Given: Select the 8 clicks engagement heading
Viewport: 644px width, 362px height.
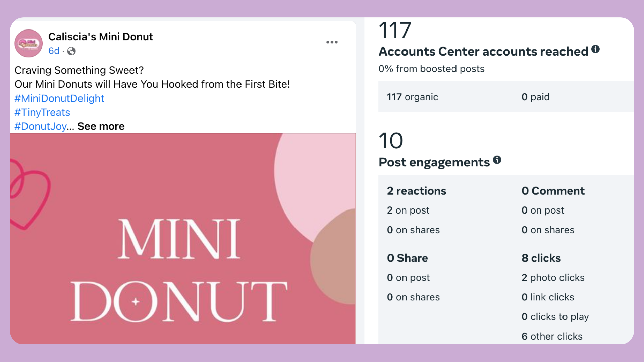Looking at the screenshot, I should click(x=541, y=258).
